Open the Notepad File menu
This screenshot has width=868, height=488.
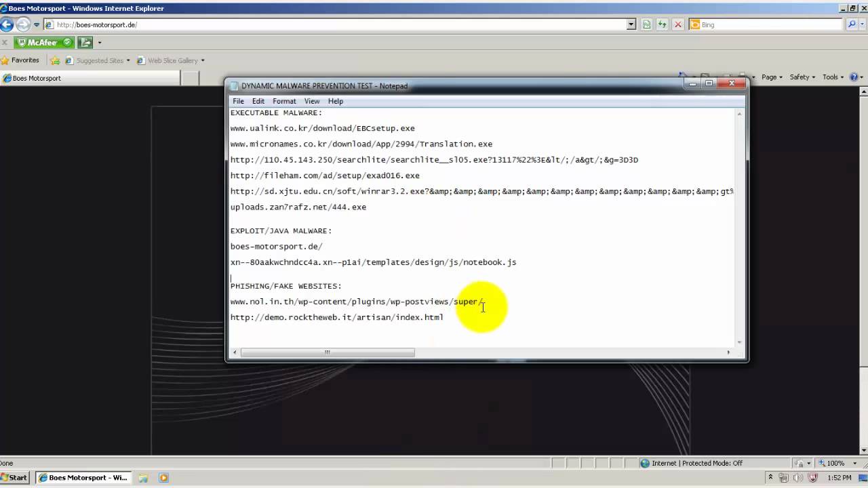coord(238,101)
